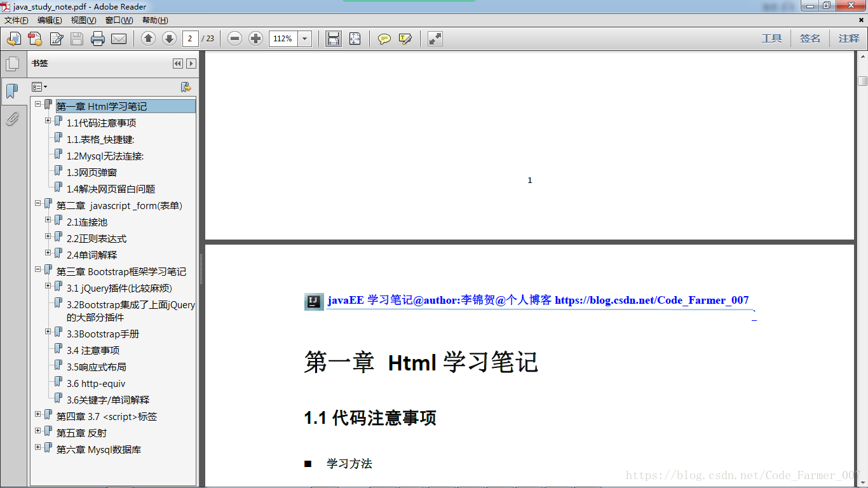This screenshot has height=488, width=868.
Task: Click the blog.csdn.net/Code_Farmer_007 header link
Action: pos(652,301)
